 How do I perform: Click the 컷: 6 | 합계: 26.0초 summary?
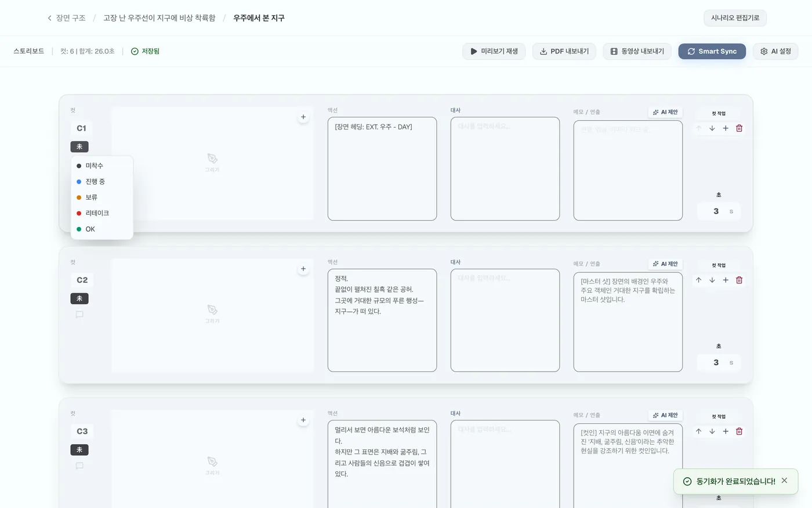tap(88, 51)
